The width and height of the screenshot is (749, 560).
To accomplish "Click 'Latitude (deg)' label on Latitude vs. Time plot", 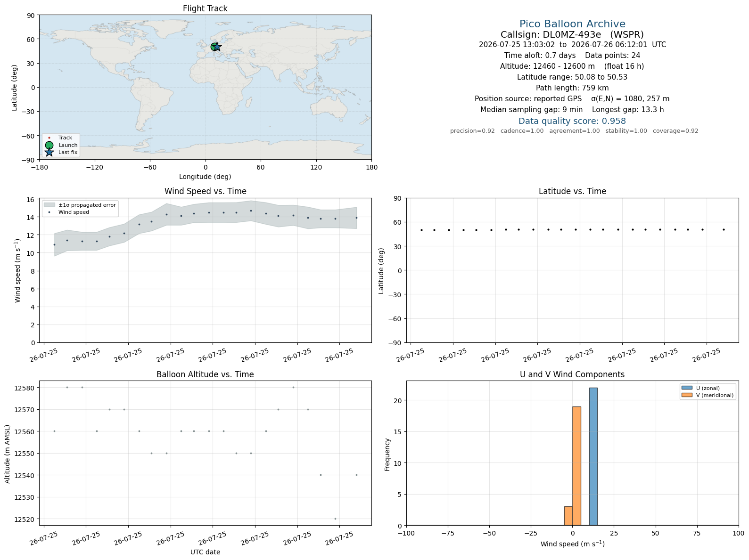I will click(381, 270).
